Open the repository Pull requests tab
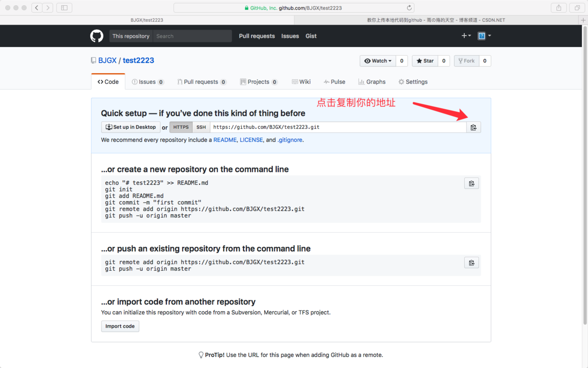This screenshot has width=588, height=368. [x=202, y=82]
